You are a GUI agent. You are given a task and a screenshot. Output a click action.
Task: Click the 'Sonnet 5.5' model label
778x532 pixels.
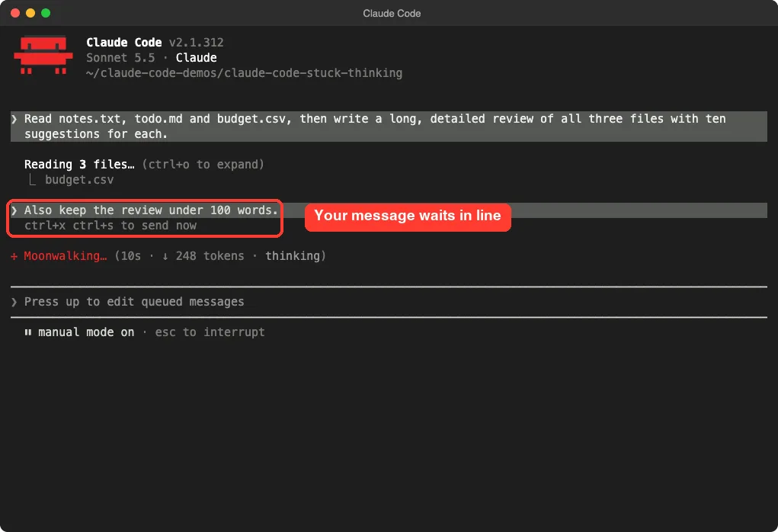click(120, 58)
